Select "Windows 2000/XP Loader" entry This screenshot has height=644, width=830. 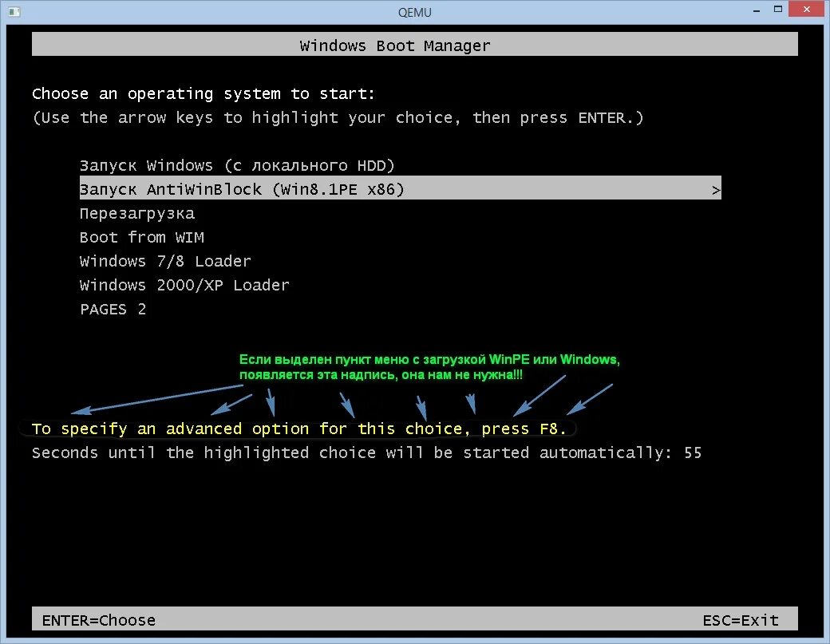184,285
